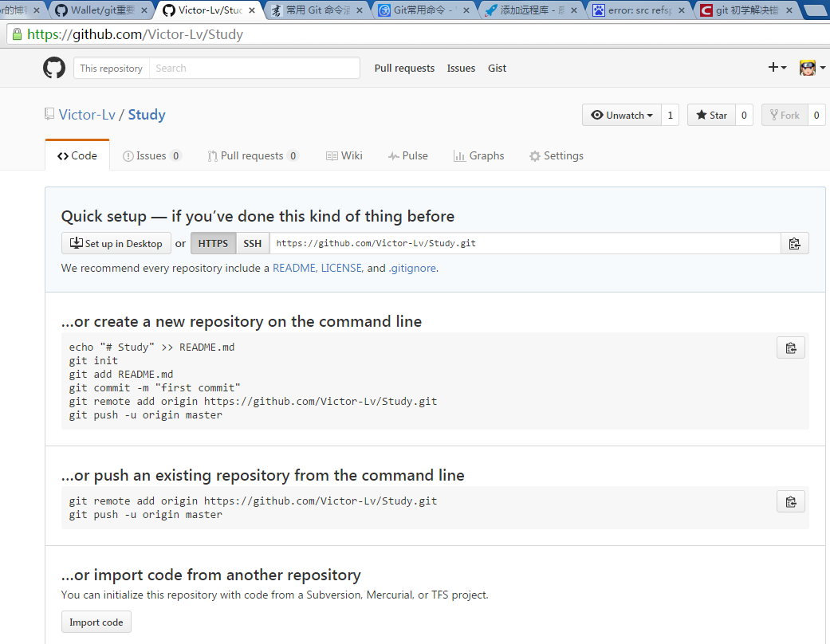Switch to the Git常用命令 browser tab
The height and width of the screenshot is (644, 830).
pyautogui.click(x=423, y=10)
